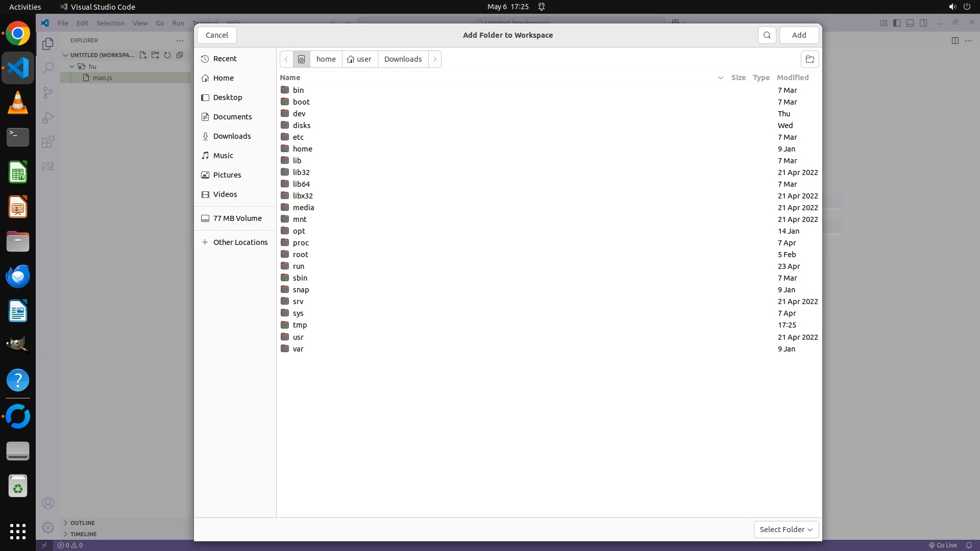Click the Cancel button
The height and width of the screenshot is (551, 980).
(217, 35)
